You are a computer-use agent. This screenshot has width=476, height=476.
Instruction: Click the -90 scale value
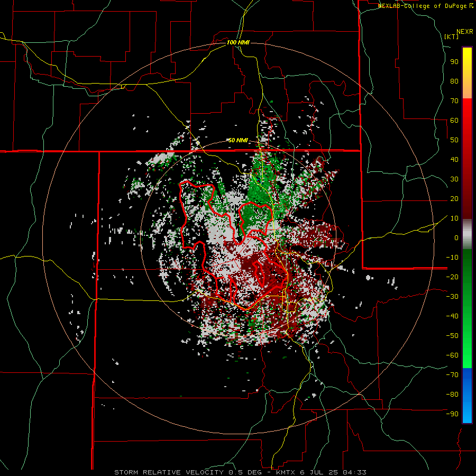point(452,414)
